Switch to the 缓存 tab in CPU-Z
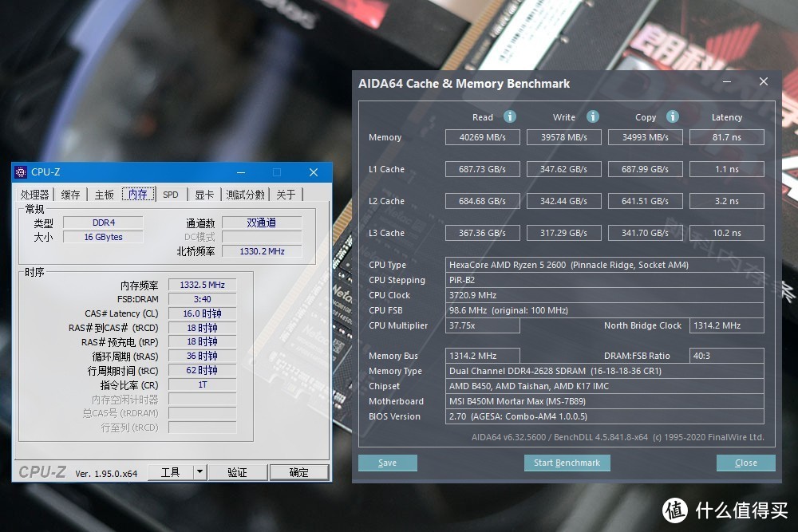The width and height of the screenshot is (798, 532). (71, 195)
